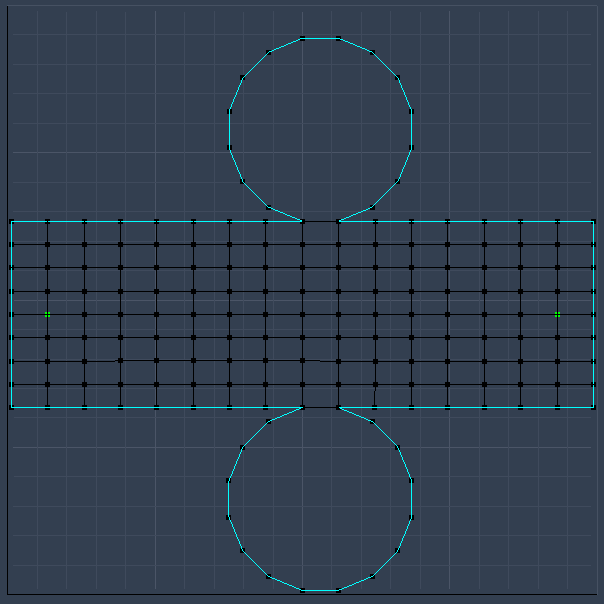The height and width of the screenshot is (604, 604).
Task: Click the cyan left border edge of the rectangle
Action: (x=12, y=314)
